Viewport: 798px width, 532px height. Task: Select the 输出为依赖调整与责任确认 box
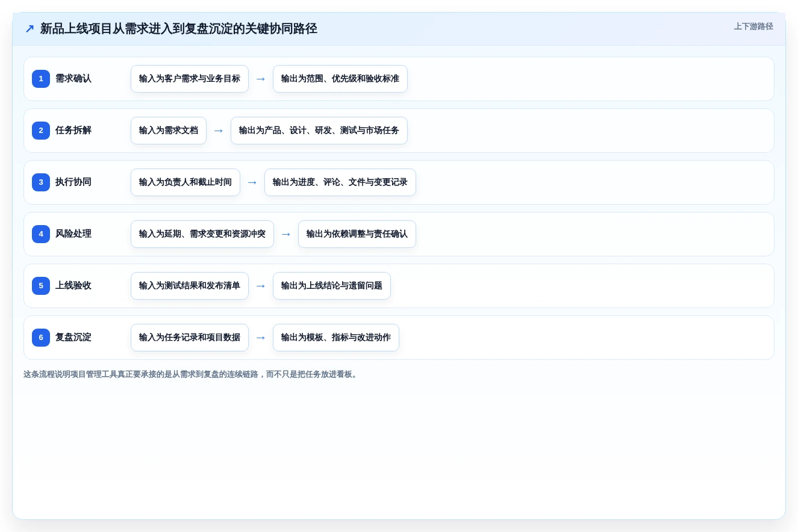point(357,234)
